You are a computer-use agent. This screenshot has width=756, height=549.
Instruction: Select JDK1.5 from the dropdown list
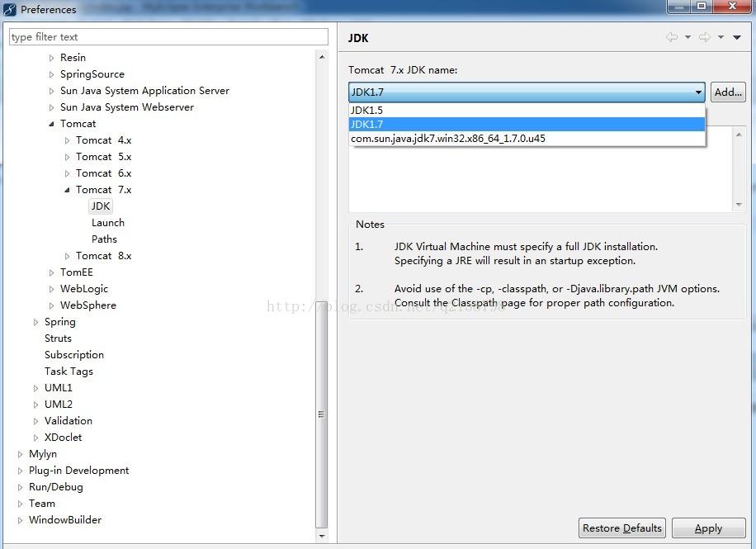(527, 111)
